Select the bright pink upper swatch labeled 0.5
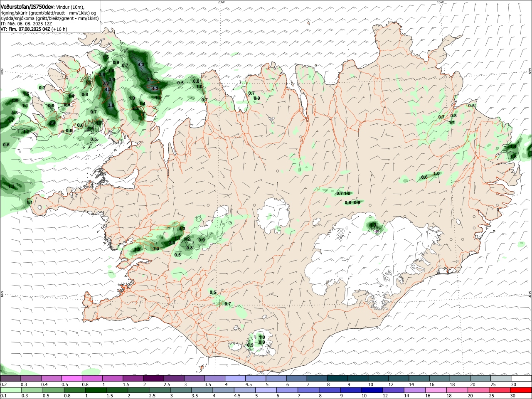 [72, 378]
